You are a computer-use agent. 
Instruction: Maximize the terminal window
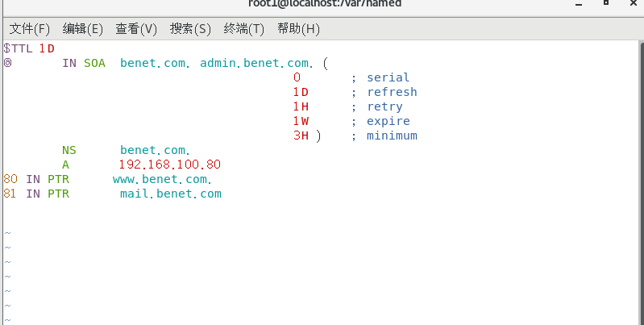click(x=606, y=3)
